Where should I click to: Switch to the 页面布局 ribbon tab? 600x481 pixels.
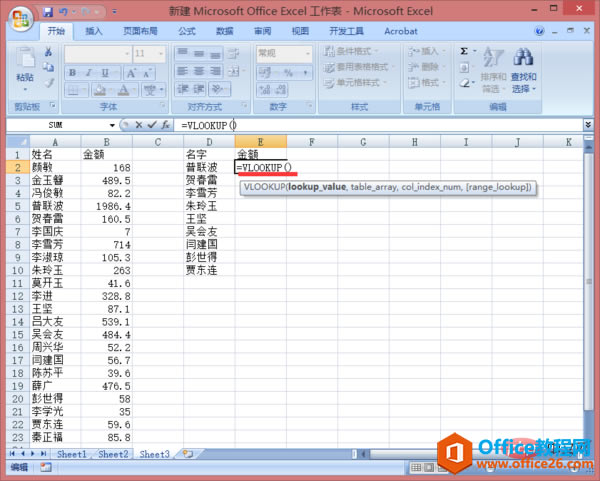pos(140,31)
